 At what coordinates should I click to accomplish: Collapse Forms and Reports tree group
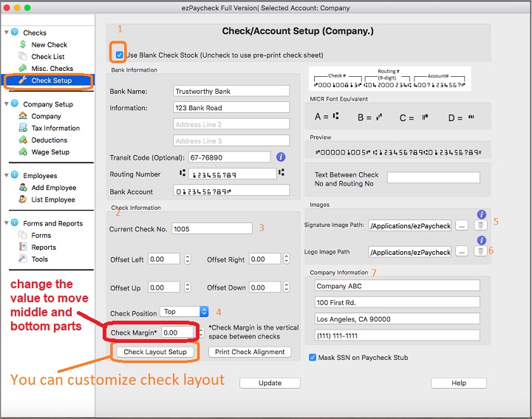pos(7,223)
